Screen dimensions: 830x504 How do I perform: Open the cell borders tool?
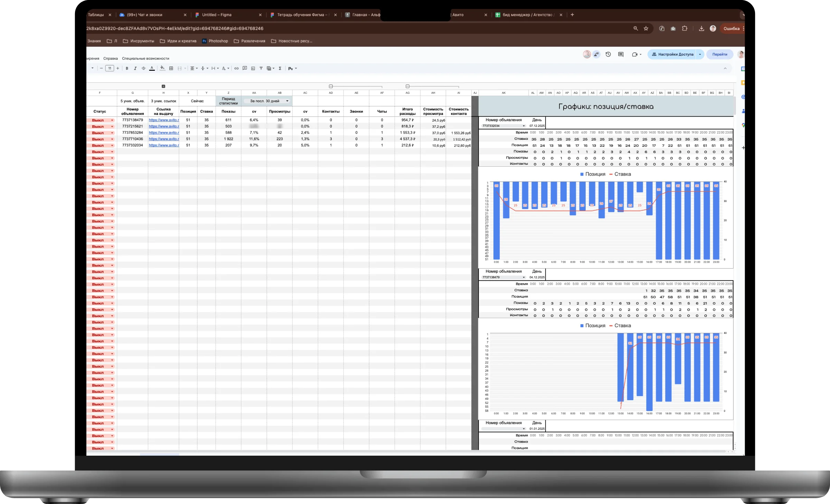(x=171, y=68)
